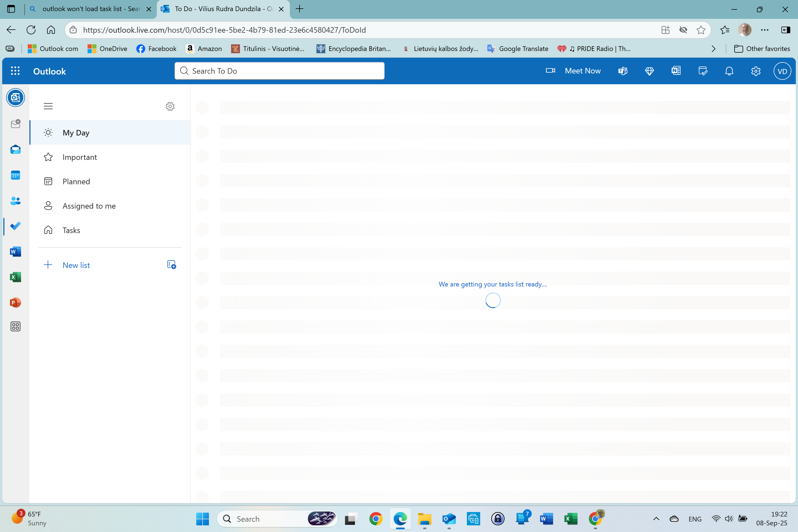Open the Calendar app from the left rail

coord(16,175)
